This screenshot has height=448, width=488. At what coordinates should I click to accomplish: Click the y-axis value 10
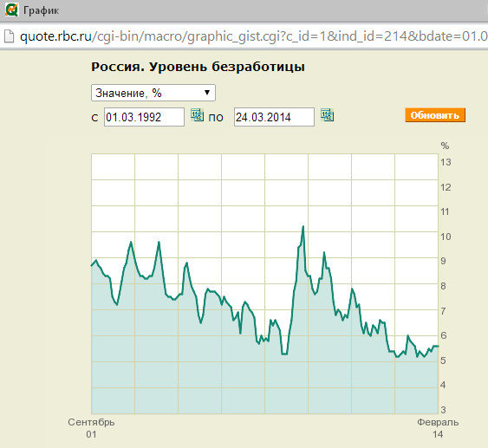coord(446,237)
